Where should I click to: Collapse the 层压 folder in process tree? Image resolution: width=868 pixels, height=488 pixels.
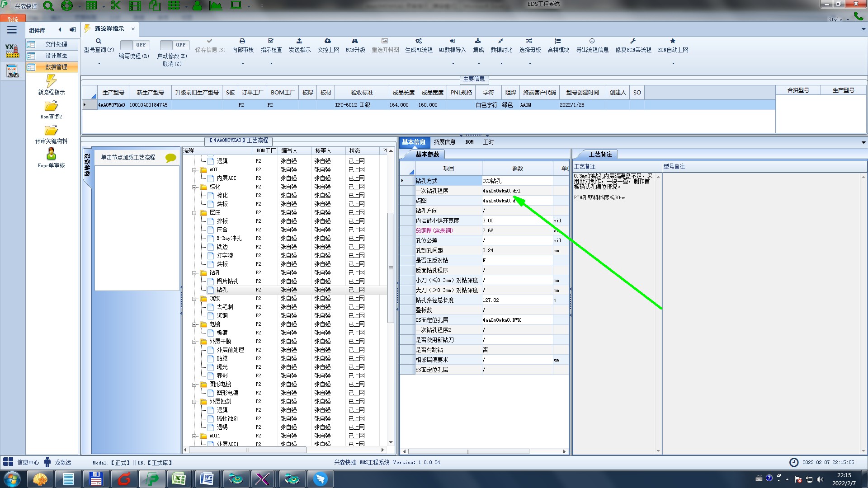194,213
